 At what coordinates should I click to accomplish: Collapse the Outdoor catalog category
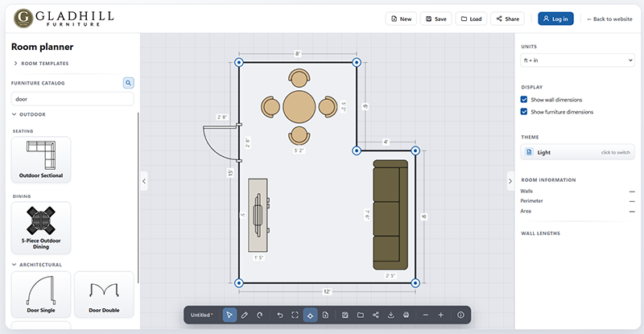(x=29, y=114)
